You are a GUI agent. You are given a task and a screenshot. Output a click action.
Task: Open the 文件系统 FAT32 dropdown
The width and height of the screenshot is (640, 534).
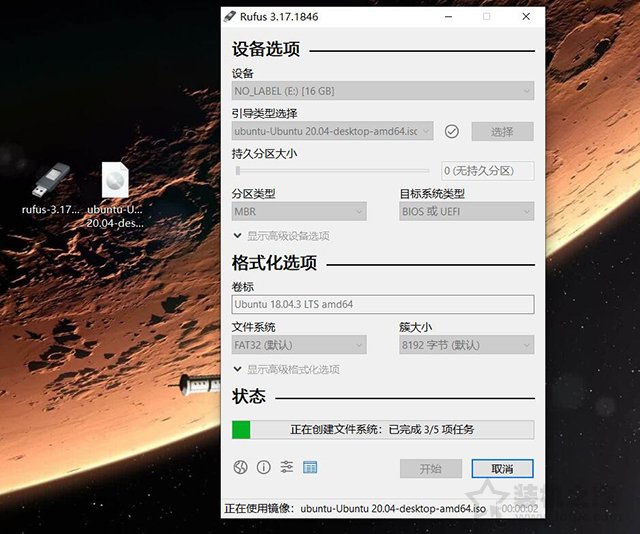[299, 345]
